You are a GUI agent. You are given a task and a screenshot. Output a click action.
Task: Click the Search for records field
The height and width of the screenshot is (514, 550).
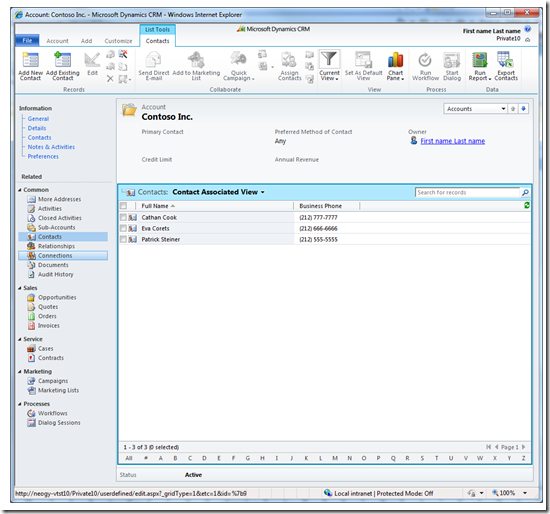tap(467, 193)
